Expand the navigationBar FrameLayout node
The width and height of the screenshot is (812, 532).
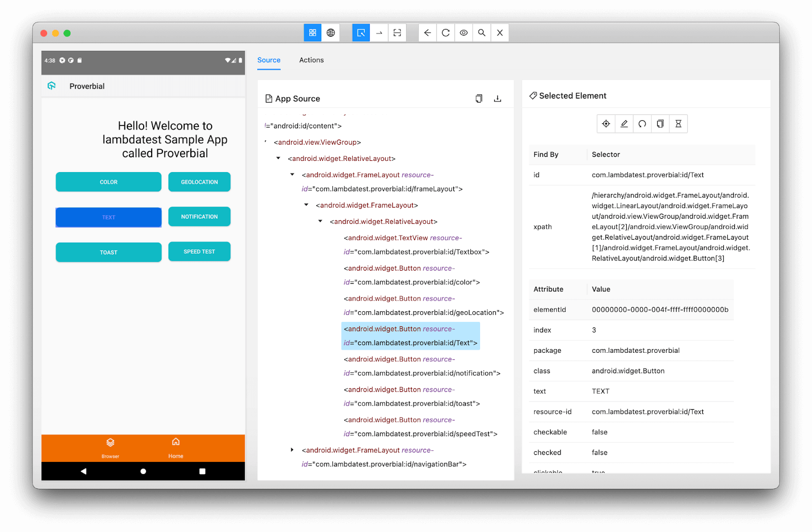292,450
